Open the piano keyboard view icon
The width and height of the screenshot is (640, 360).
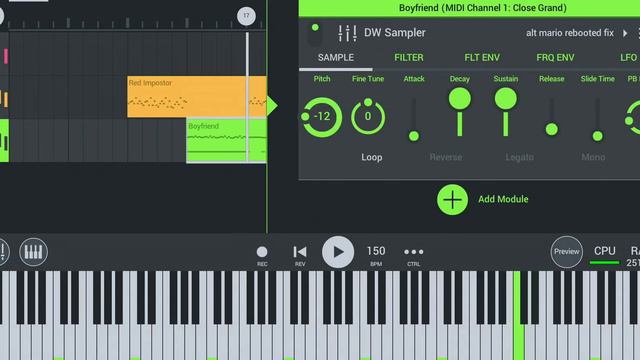click(x=33, y=252)
